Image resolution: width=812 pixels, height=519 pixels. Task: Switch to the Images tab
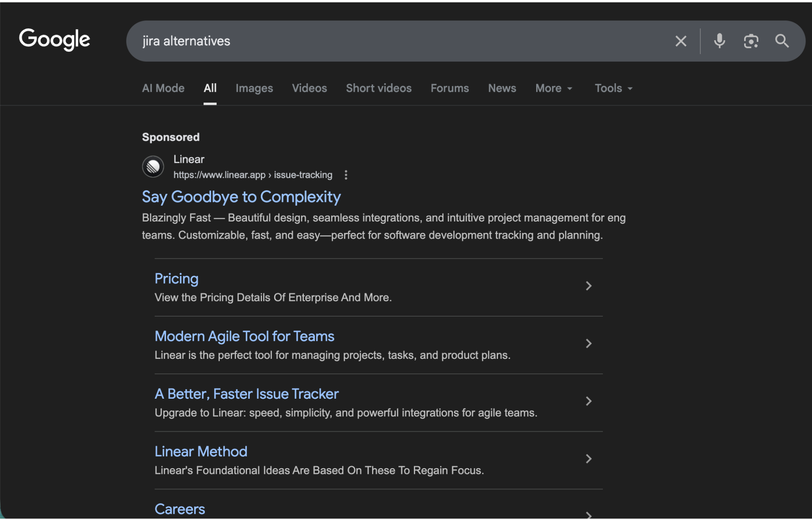click(254, 88)
